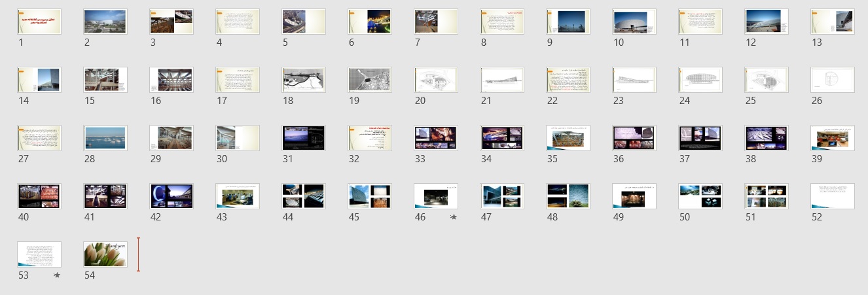Select slide 14 thumbnail in second row
868x295 pixels.
(x=39, y=80)
